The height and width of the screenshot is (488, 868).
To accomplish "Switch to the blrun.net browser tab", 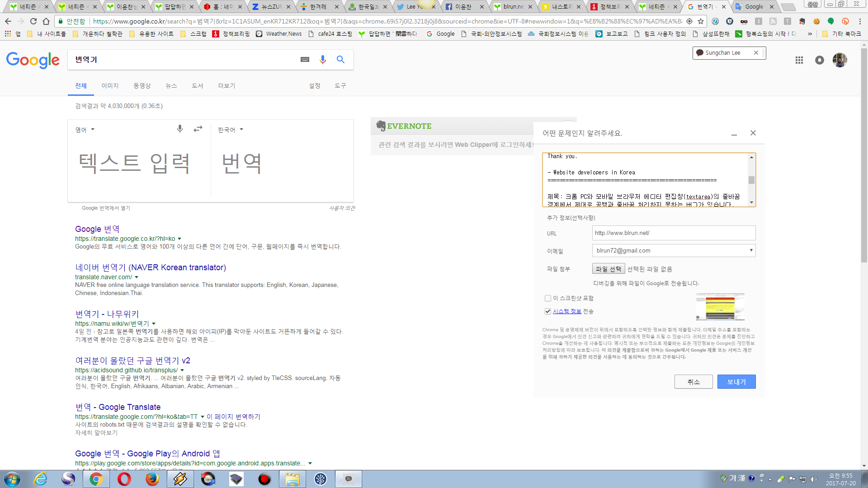I will 514,7.
